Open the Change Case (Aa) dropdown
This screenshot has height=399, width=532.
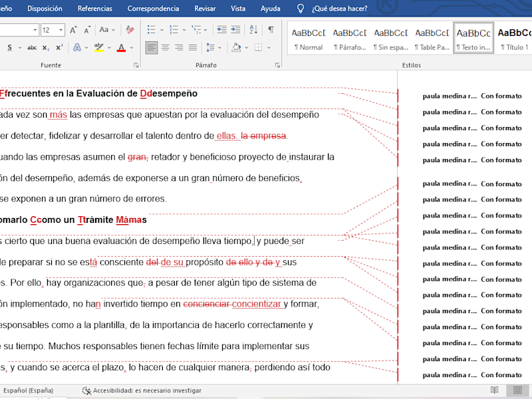(x=107, y=30)
